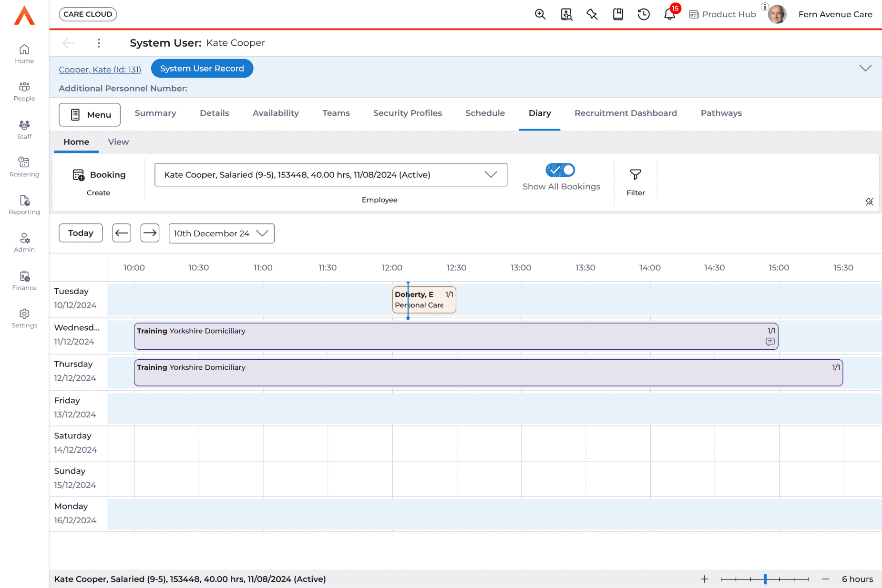Click the Filter funnel icon

[x=636, y=175]
